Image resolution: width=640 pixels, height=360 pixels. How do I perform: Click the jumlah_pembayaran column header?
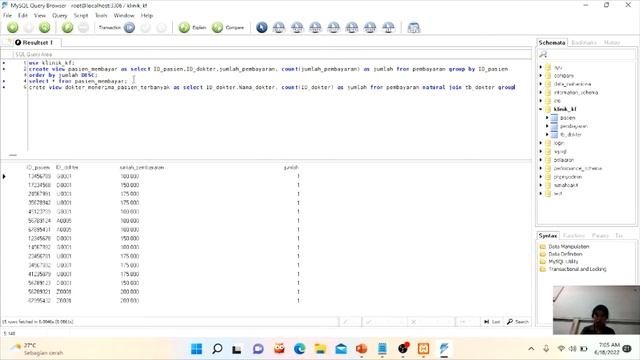(x=142, y=167)
